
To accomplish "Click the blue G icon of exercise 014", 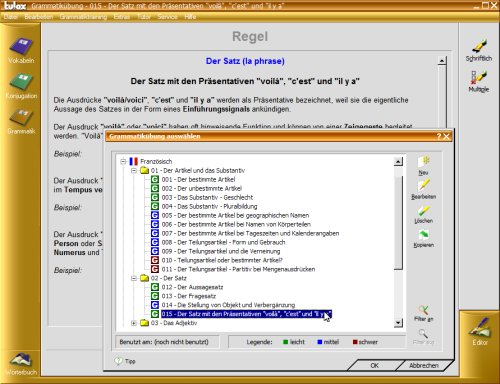I will pyautogui.click(x=155, y=305).
